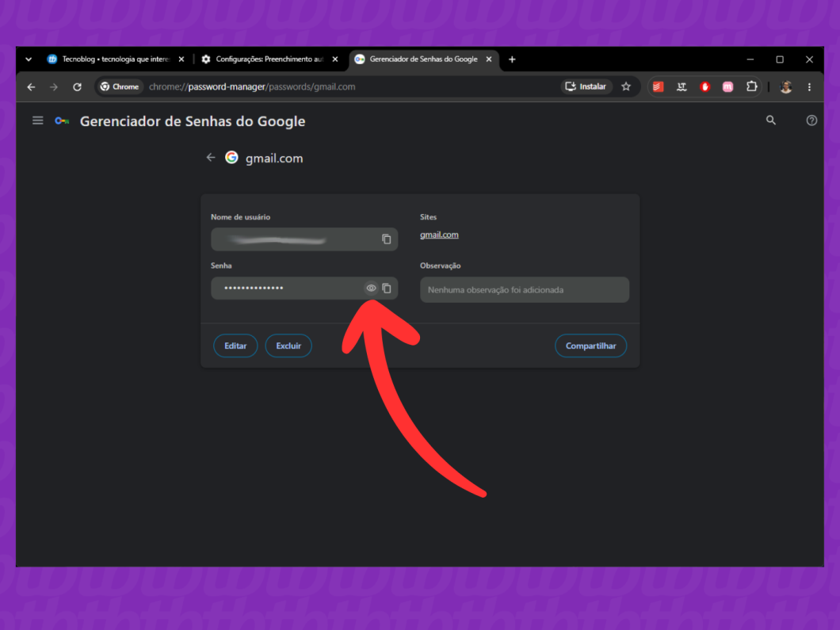Screen dimensions: 840x630
Task: Open the LT extension icon
Action: click(x=682, y=87)
